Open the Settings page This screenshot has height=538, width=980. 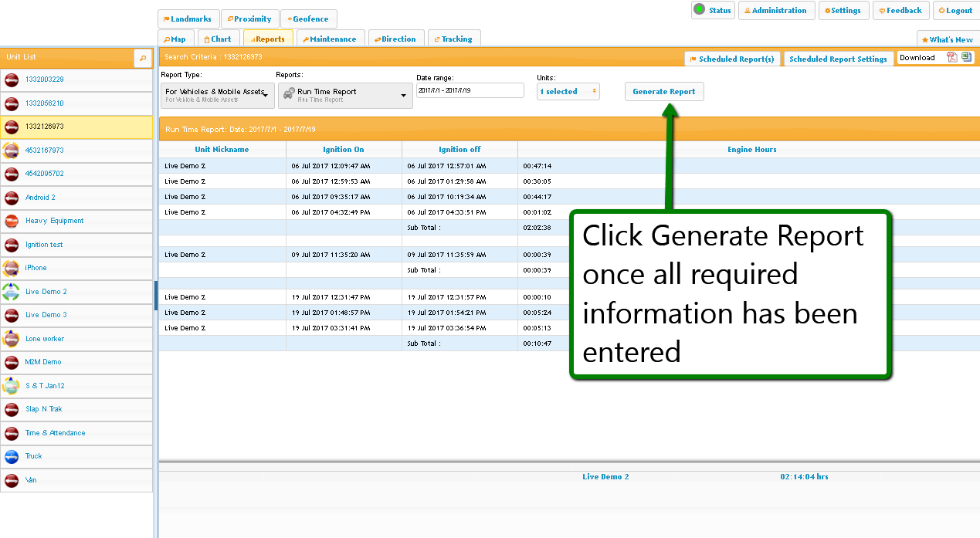(843, 11)
